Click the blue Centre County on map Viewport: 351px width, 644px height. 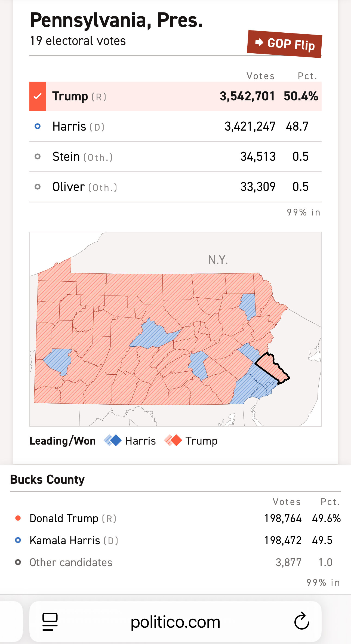point(154,334)
